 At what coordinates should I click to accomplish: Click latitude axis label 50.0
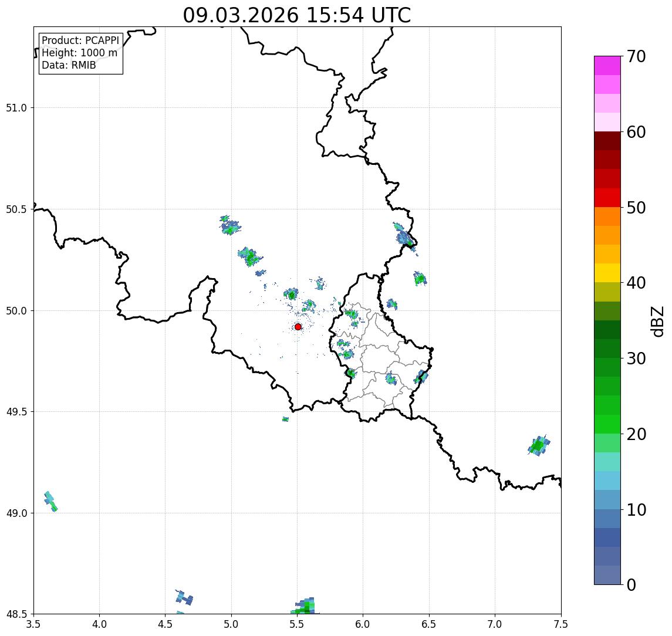pos(16,311)
